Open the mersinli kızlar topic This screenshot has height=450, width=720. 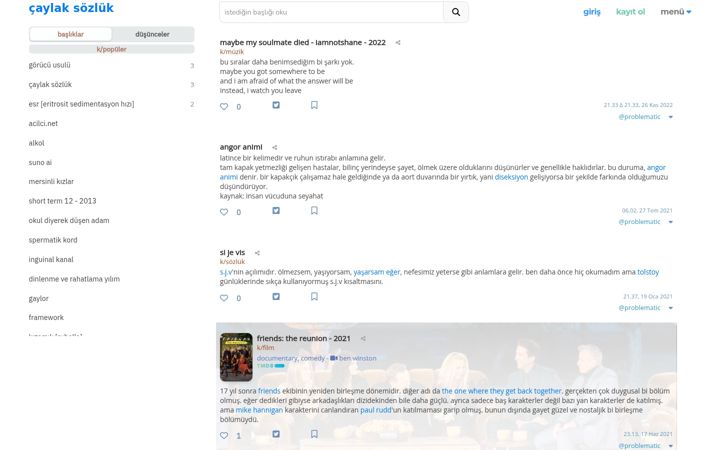pos(51,181)
